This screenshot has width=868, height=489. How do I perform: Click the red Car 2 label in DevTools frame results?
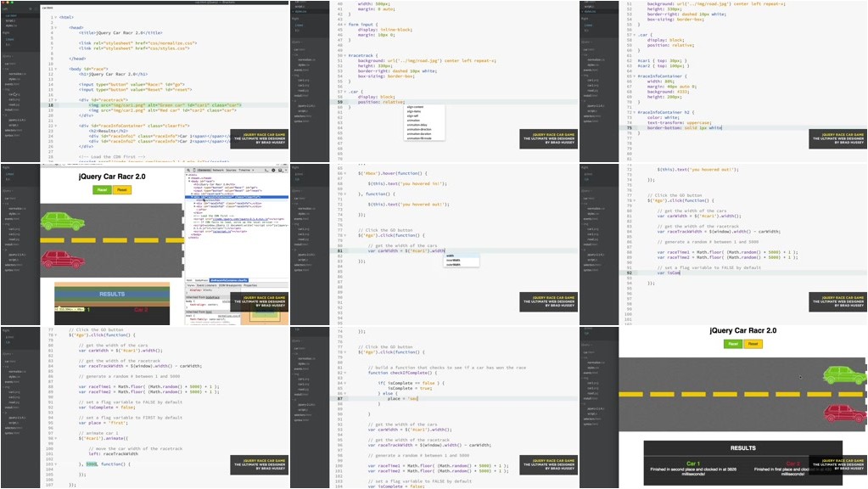coord(141,310)
